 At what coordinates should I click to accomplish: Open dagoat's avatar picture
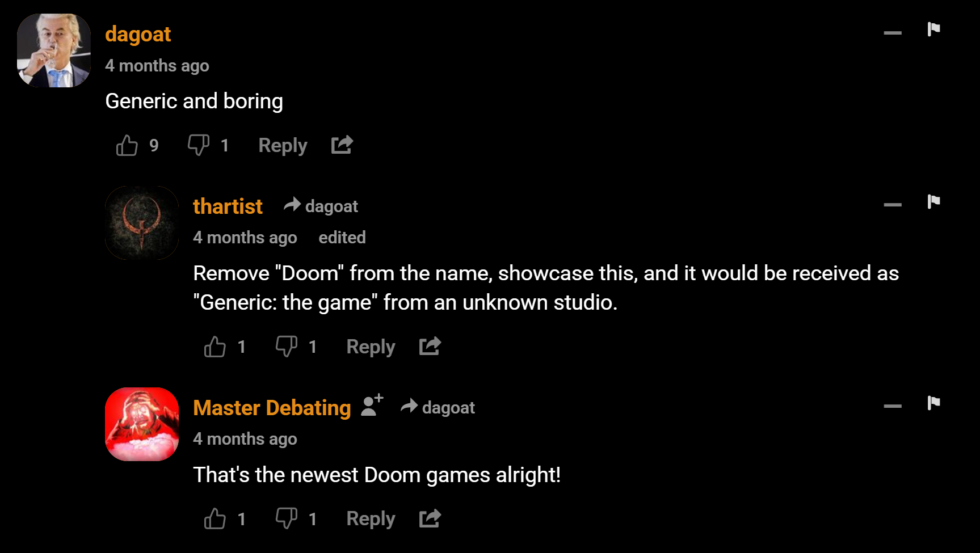pos(54,50)
